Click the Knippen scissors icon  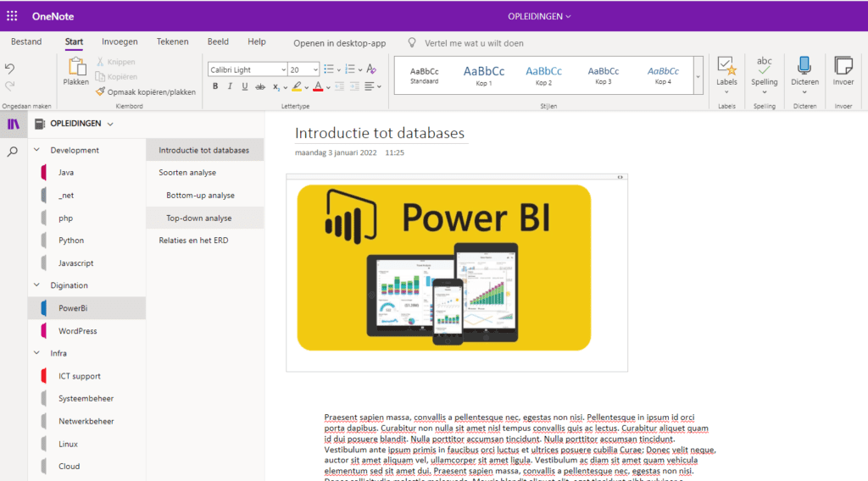click(100, 61)
